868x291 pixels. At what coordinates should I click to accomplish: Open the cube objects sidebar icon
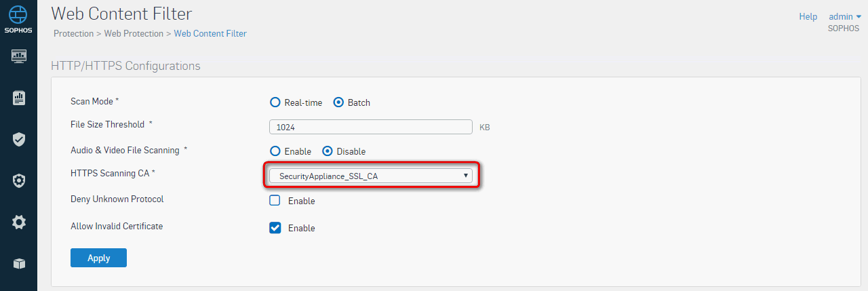19,264
